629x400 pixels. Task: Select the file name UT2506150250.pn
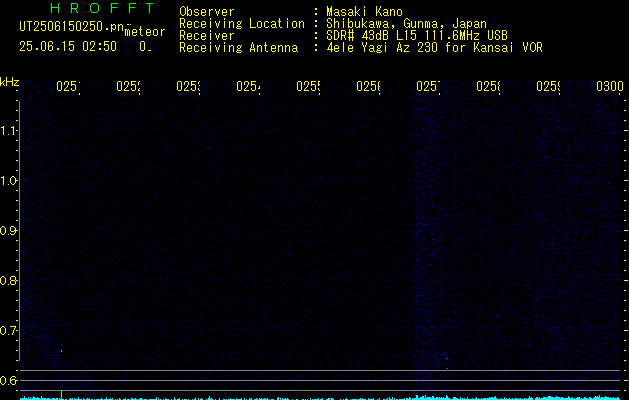click(72, 27)
